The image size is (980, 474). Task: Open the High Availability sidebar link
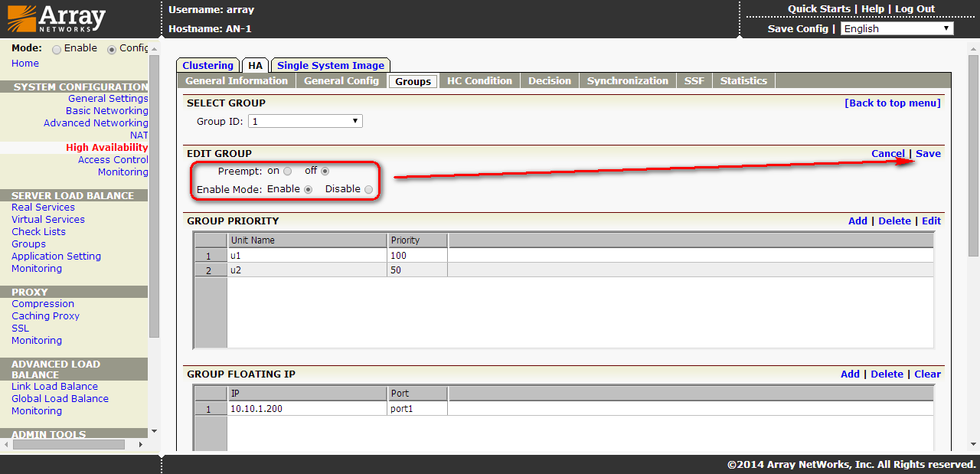point(107,147)
